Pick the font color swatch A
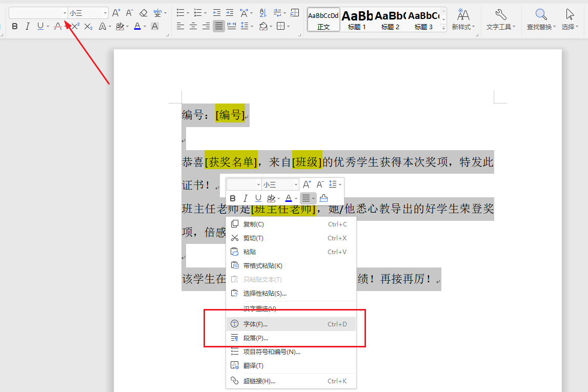The width and height of the screenshot is (588, 392). 138,26
